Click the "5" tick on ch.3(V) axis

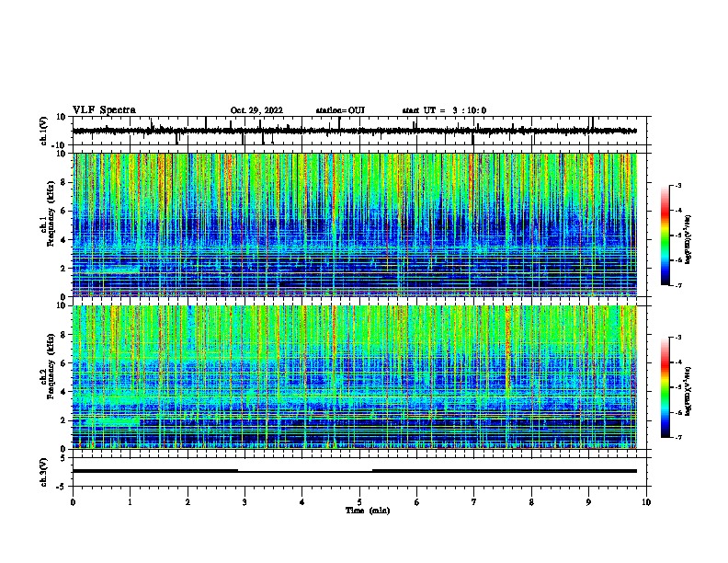click(x=64, y=458)
